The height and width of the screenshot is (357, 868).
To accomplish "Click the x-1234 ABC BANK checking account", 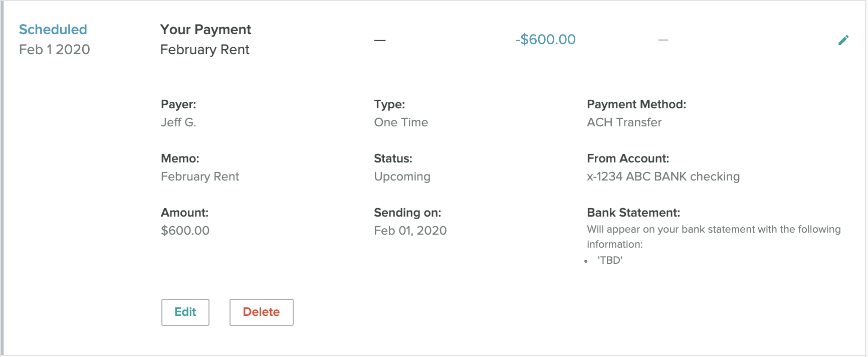I will [x=663, y=176].
